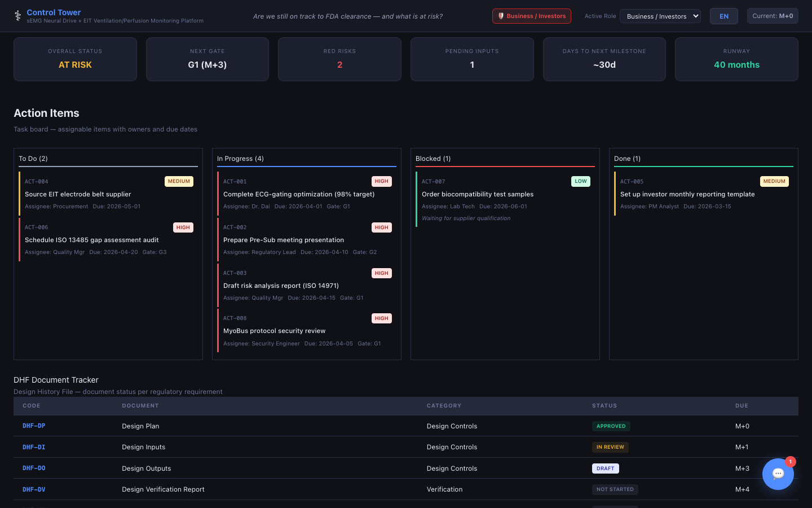Toggle the EN language button
Screen dimensions: 812x508
723,16
